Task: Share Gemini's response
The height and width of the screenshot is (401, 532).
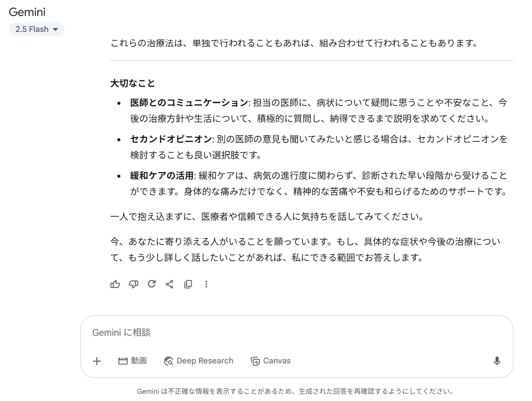Action: (x=170, y=284)
